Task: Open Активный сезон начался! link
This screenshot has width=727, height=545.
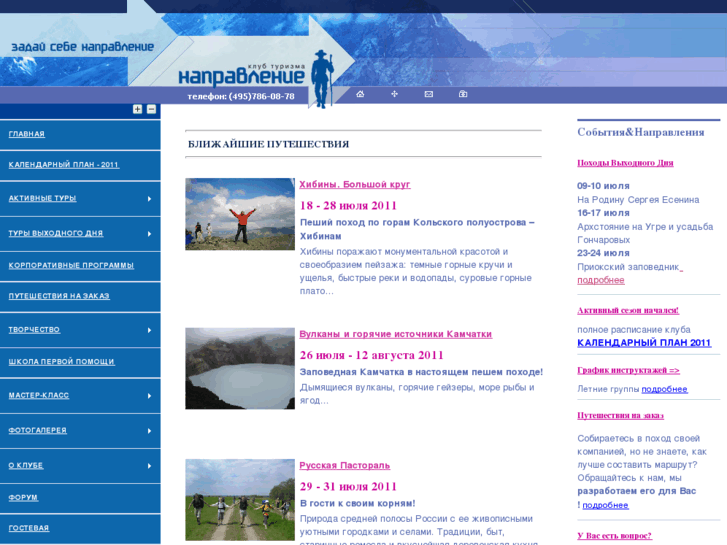Action: point(628,310)
